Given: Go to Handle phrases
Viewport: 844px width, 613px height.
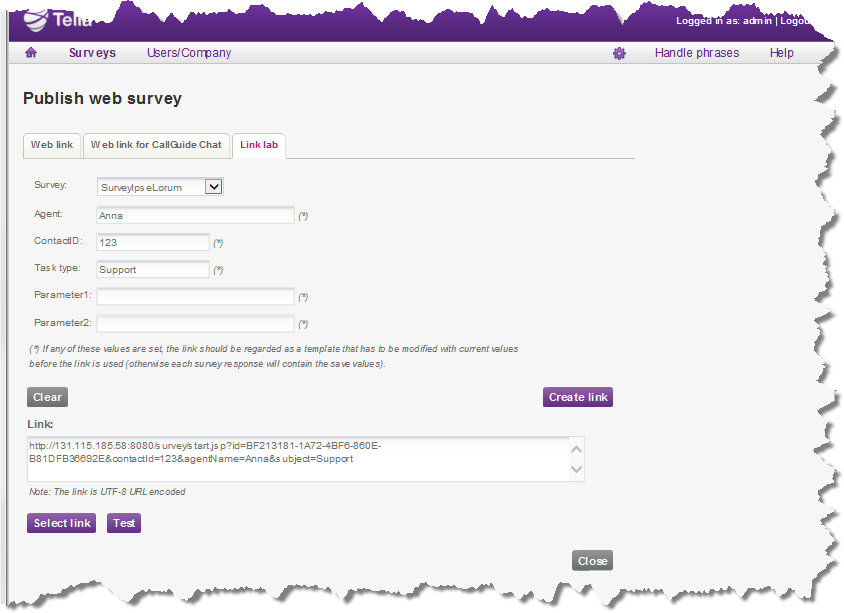Looking at the screenshot, I should click(697, 53).
